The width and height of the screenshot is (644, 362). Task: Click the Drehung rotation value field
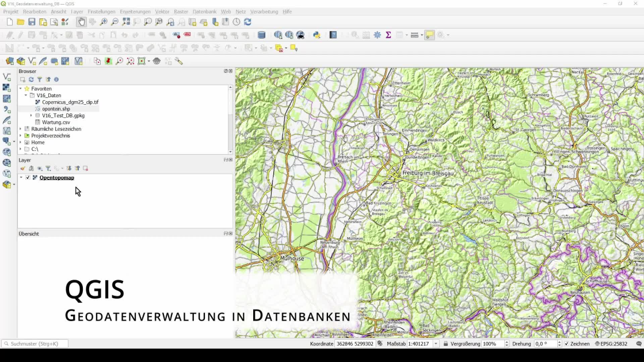[x=546, y=344]
